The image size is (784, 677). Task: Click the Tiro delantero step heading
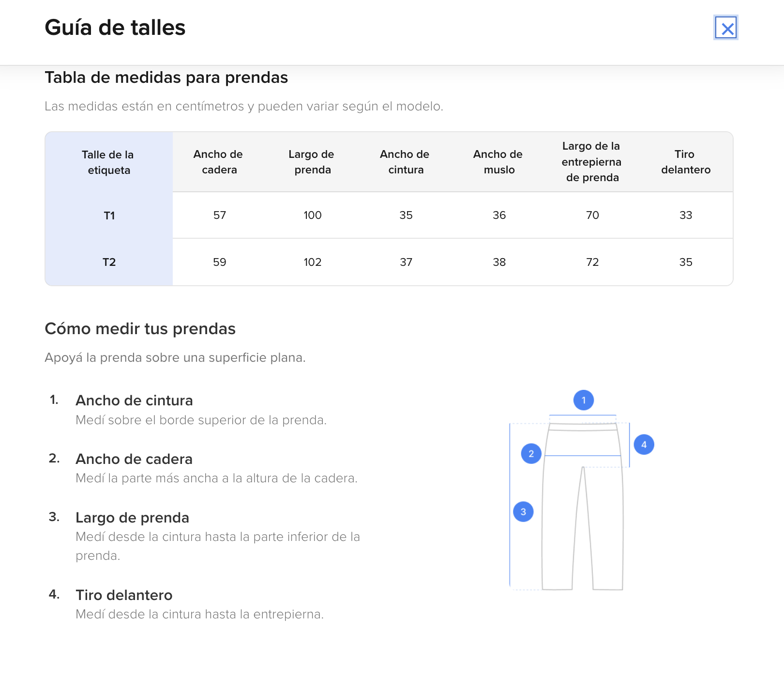(x=124, y=595)
